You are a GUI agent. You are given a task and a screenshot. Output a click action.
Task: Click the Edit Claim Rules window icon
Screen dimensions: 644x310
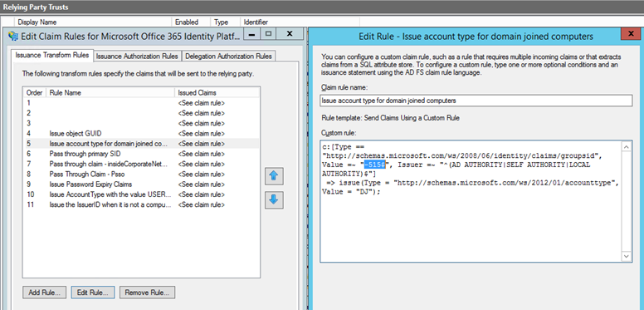click(x=13, y=37)
